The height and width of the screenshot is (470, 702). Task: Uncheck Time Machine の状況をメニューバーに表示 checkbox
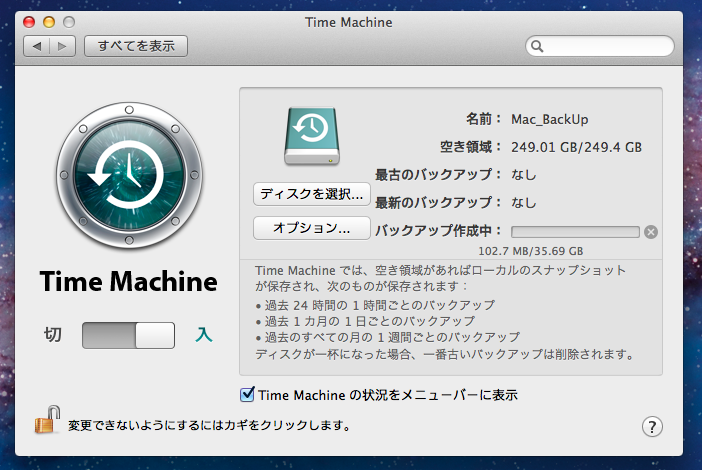click(x=247, y=394)
